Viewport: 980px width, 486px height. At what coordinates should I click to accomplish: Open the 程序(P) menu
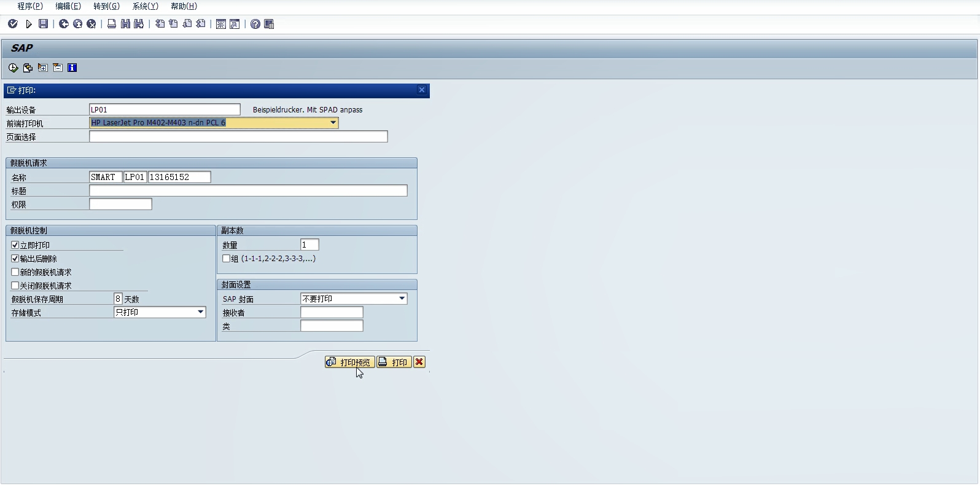tap(30, 6)
